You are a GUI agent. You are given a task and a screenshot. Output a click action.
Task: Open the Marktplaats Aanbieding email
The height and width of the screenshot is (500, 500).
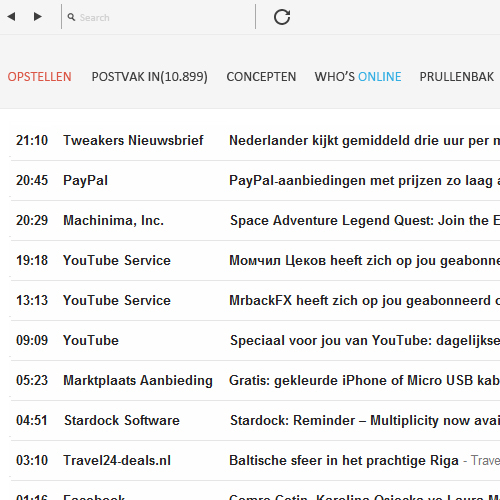click(255, 380)
